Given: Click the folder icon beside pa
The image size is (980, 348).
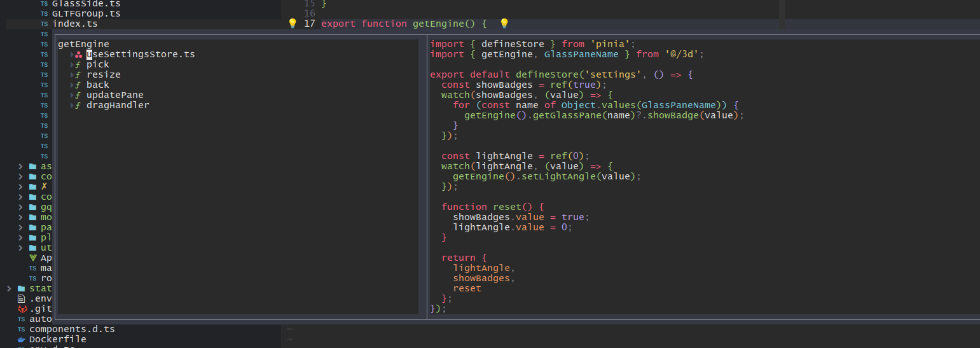Looking at the screenshot, I should point(33,227).
